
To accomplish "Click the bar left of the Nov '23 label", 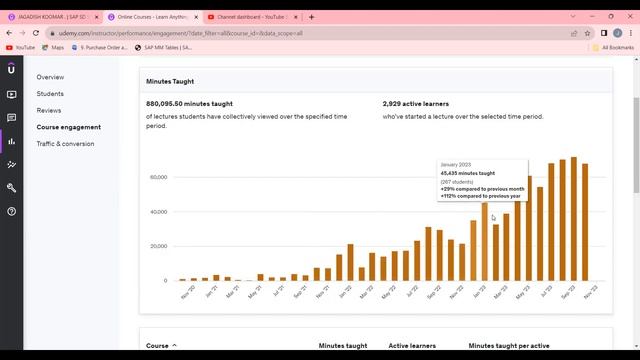I will (585, 222).
